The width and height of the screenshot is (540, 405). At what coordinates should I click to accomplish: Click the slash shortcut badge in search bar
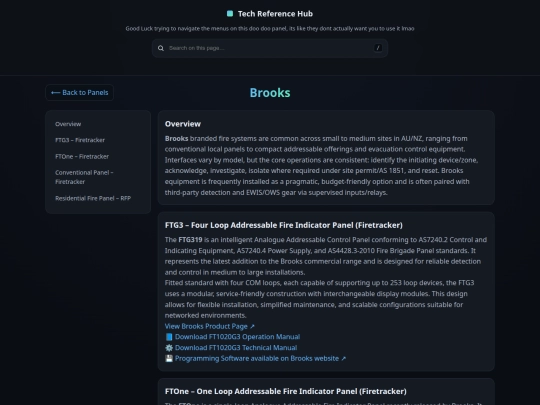378,48
